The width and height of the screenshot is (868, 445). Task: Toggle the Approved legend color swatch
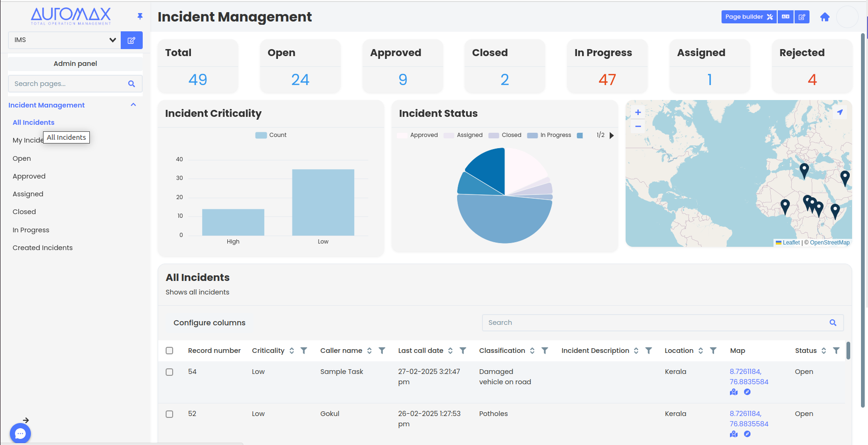coord(402,136)
